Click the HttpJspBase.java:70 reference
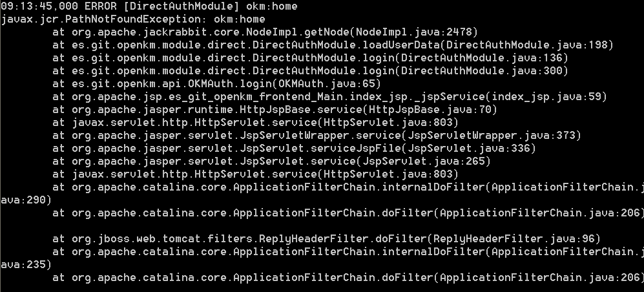This screenshot has height=292, width=644. tap(430, 110)
